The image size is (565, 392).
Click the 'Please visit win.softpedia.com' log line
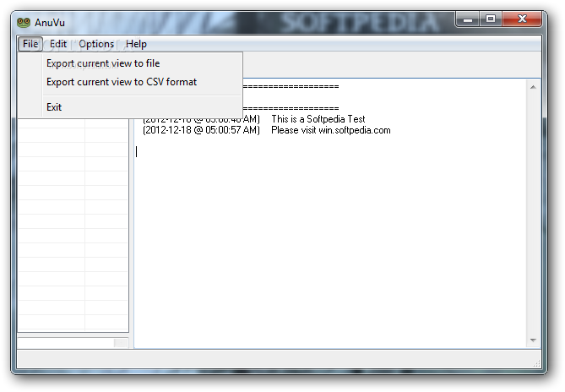pyautogui.click(x=266, y=130)
